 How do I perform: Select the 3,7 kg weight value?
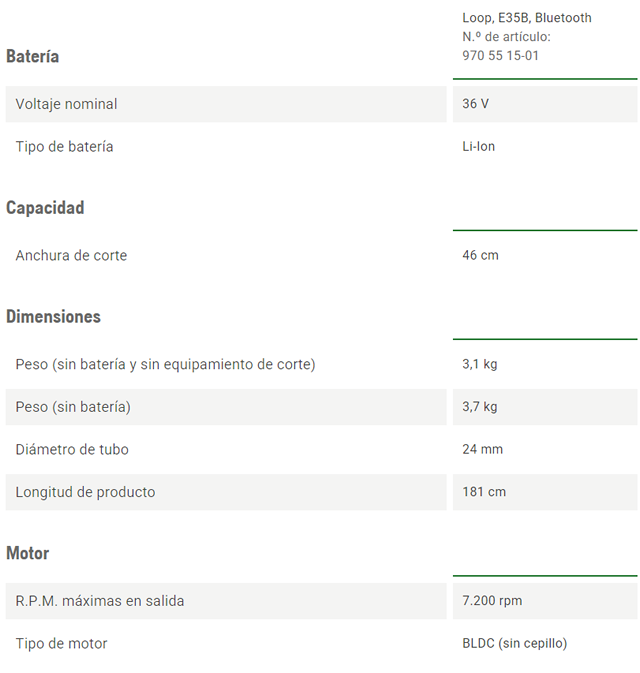(x=479, y=407)
